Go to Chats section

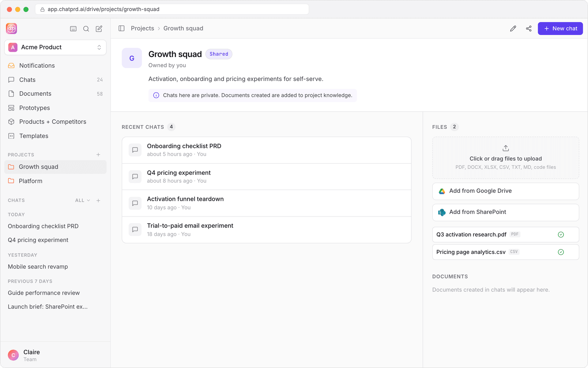coord(55,80)
